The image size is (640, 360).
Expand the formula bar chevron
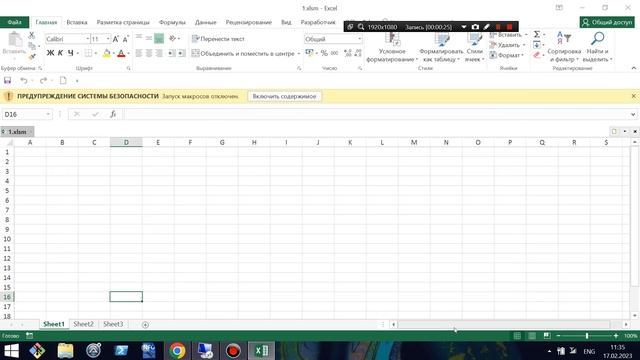(633, 114)
